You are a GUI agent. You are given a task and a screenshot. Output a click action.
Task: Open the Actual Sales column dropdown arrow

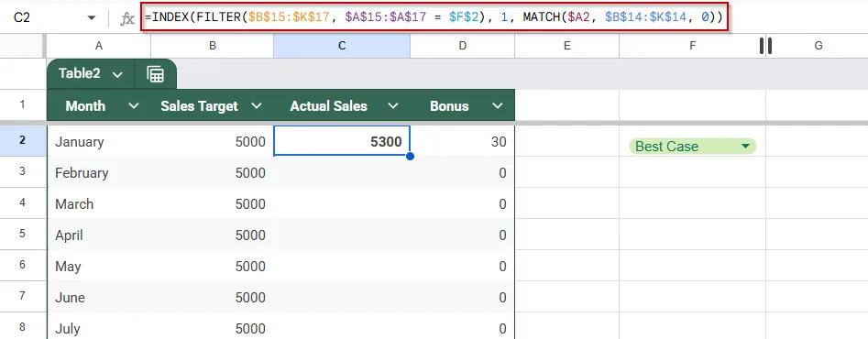[x=393, y=106]
